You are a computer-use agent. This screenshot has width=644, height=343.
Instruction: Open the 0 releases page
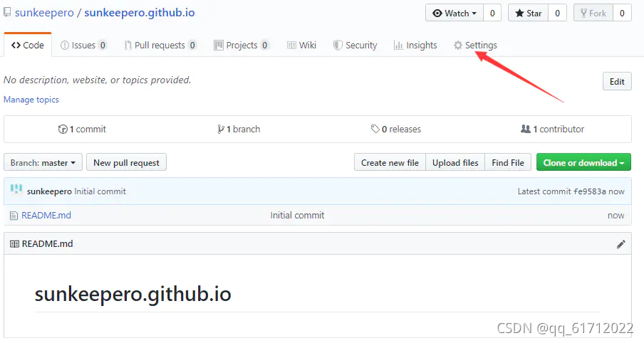(x=396, y=130)
